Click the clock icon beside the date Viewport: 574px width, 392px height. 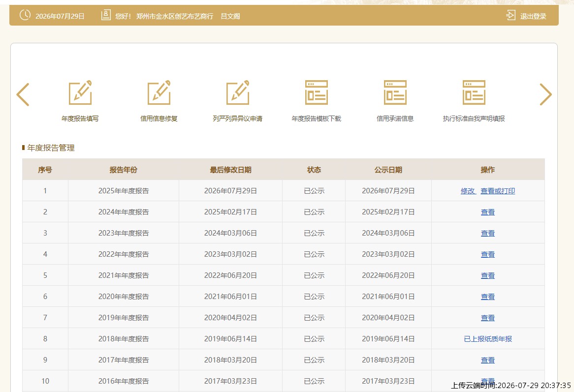click(x=25, y=15)
